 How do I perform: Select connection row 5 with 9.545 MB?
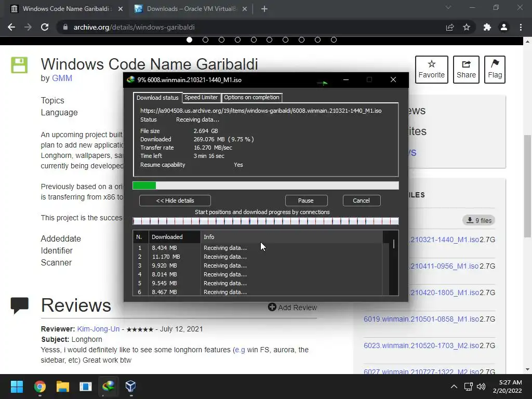pyautogui.click(x=258, y=283)
